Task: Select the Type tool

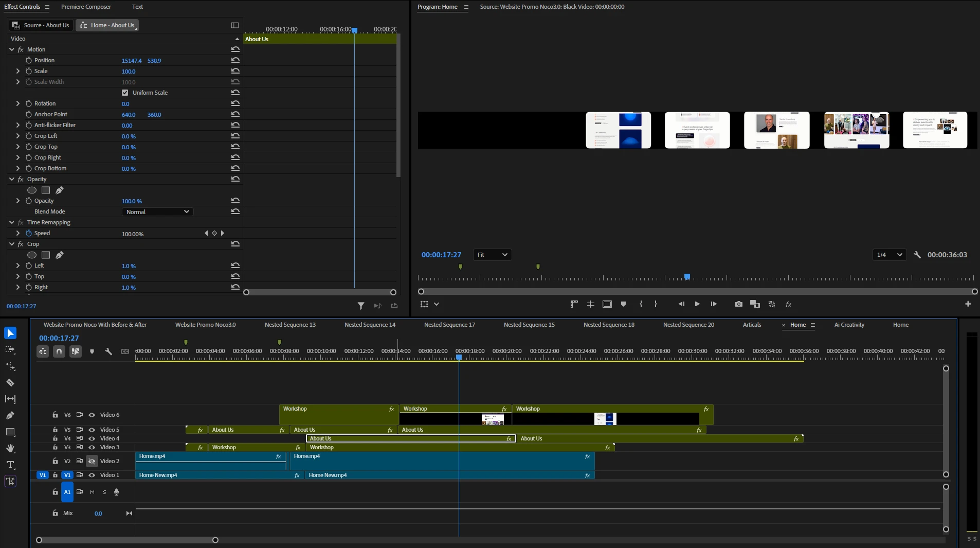Action: pos(10,465)
